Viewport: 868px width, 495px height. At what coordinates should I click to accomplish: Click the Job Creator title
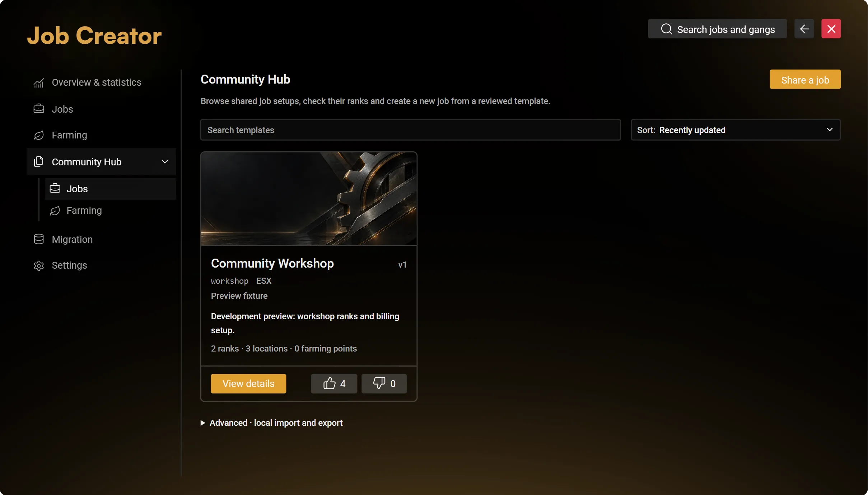pyautogui.click(x=94, y=36)
